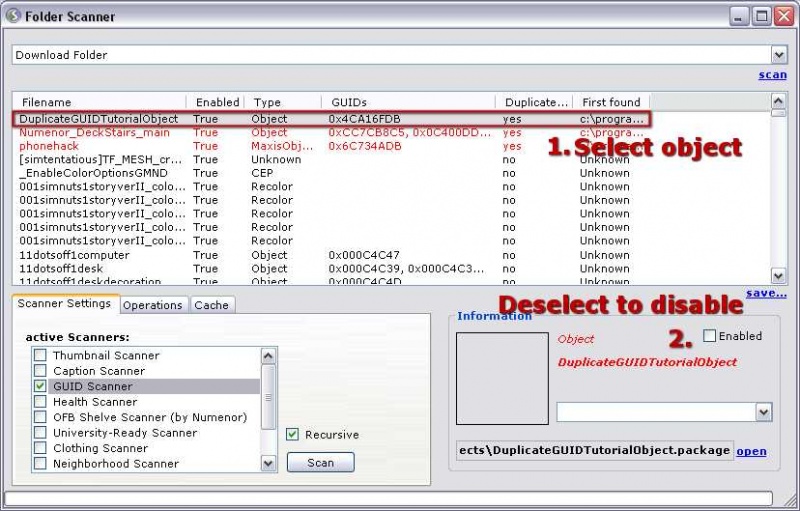Sort by the Filename column header
Viewport: 800px width, 511px height.
(x=99, y=102)
